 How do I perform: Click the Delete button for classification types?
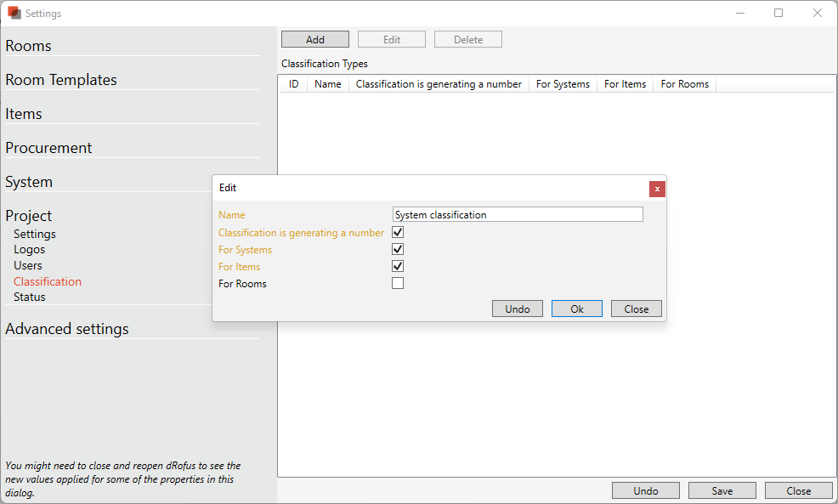pos(467,38)
